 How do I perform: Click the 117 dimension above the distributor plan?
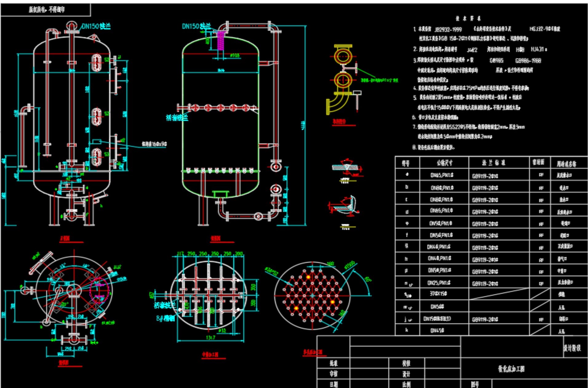180,254
